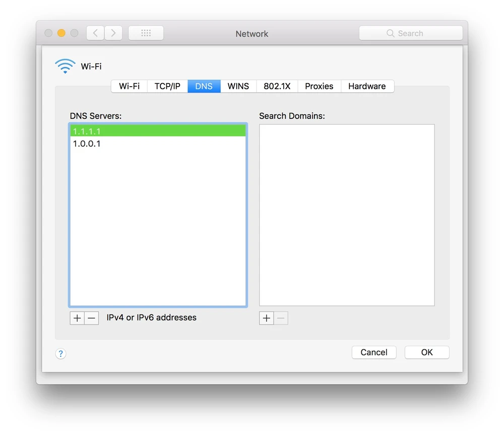Viewport: 504px width, 436px height.
Task: Open the TCP/IP tab
Action: (167, 86)
